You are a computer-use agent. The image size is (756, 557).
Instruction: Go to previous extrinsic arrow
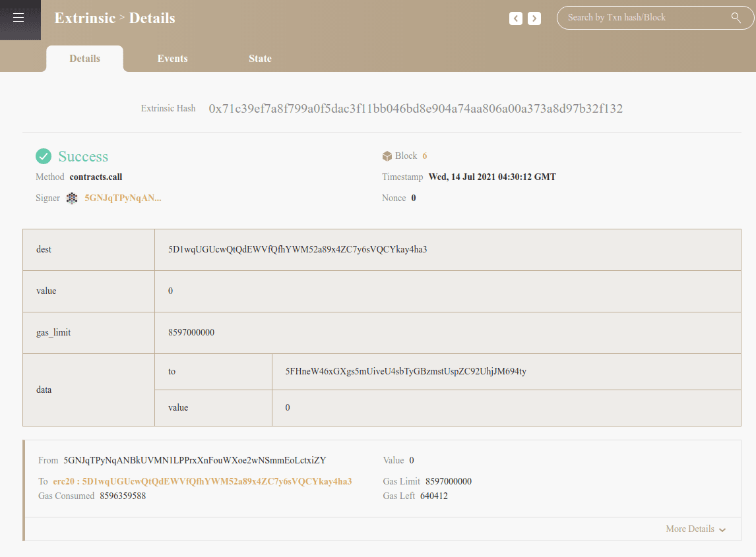point(516,18)
